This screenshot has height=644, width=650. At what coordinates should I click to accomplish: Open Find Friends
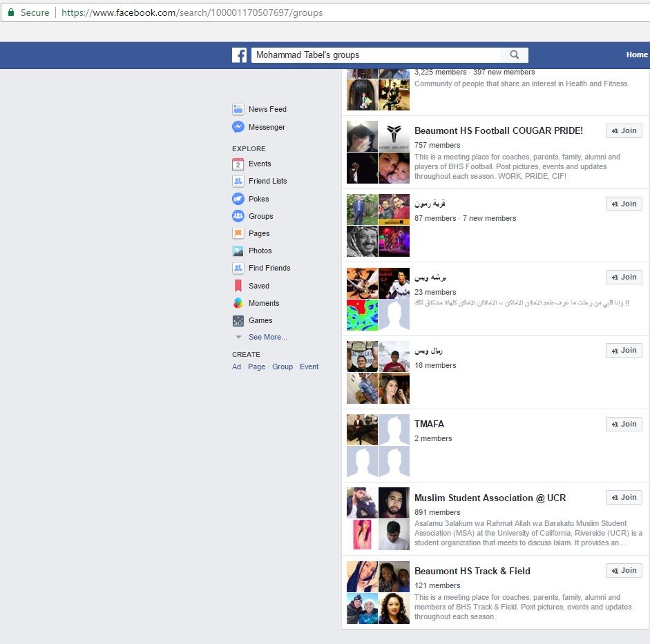pyautogui.click(x=269, y=268)
